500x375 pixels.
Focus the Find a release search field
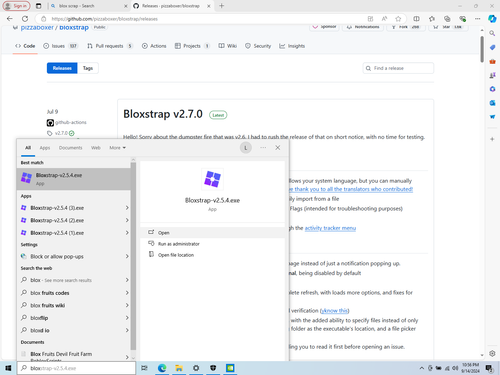point(398,68)
